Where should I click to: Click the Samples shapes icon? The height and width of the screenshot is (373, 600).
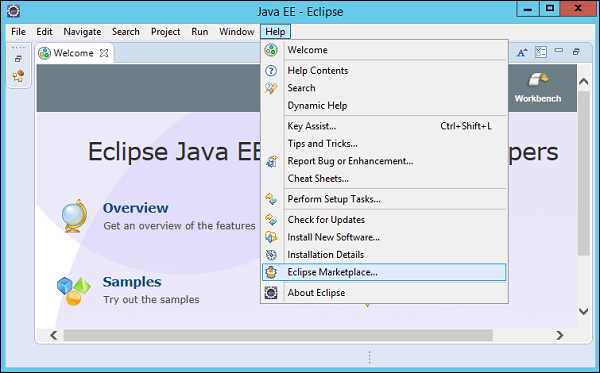(x=73, y=292)
